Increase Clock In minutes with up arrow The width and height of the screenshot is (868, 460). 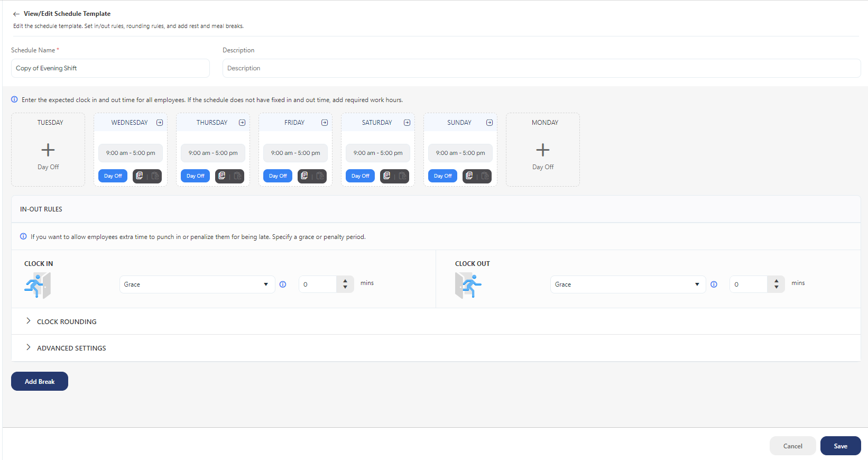(345, 281)
